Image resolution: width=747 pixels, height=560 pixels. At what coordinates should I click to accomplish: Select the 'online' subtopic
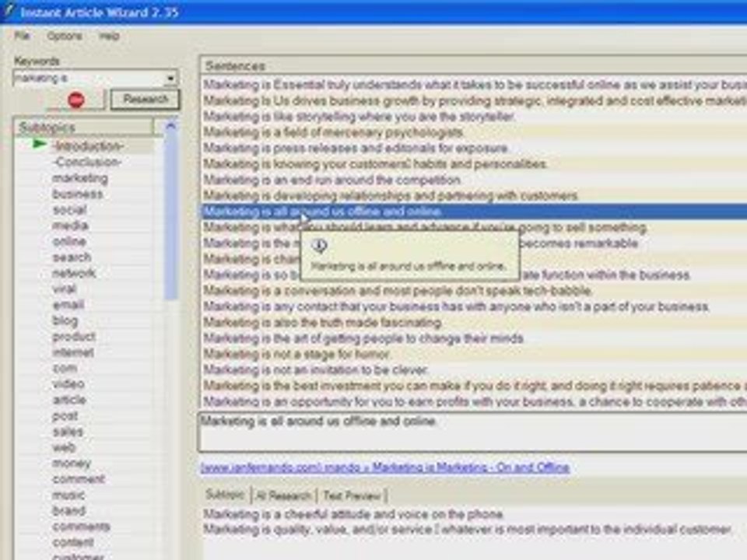click(x=69, y=241)
